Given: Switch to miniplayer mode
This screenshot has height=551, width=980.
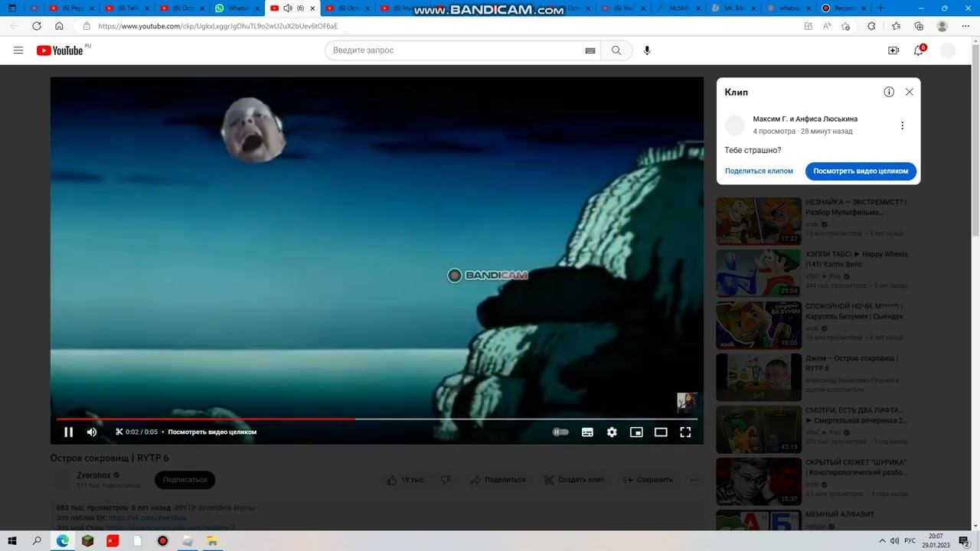Looking at the screenshot, I should pyautogui.click(x=636, y=432).
